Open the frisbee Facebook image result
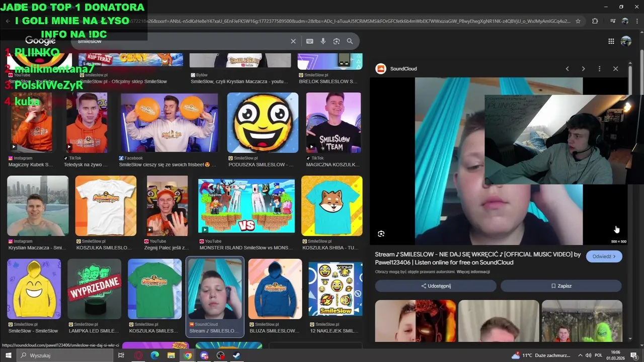Image resolution: width=644 pixels, height=362 pixels. [169, 122]
